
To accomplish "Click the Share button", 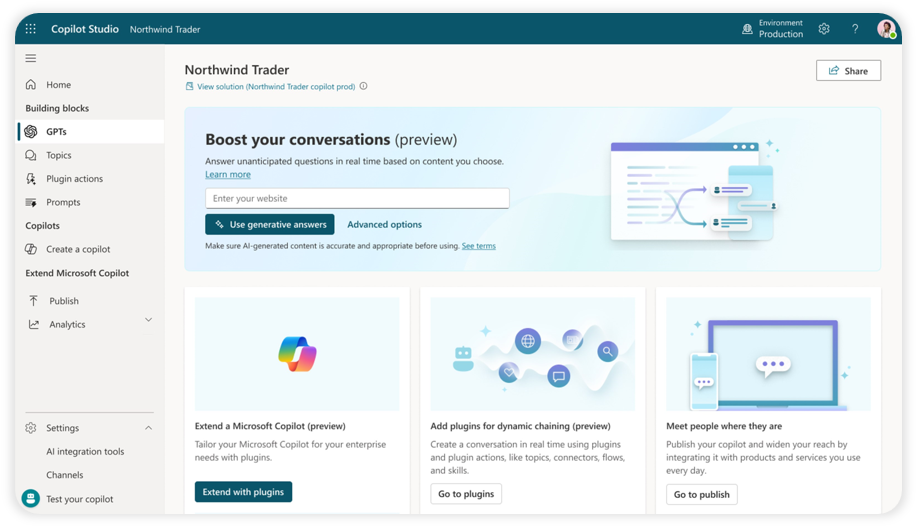I will (848, 71).
